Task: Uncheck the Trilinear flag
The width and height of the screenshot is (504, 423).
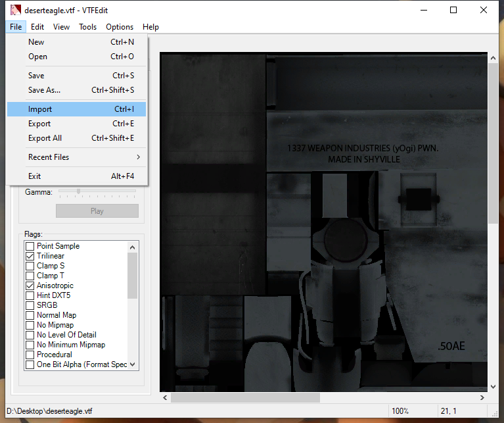Action: click(x=30, y=256)
